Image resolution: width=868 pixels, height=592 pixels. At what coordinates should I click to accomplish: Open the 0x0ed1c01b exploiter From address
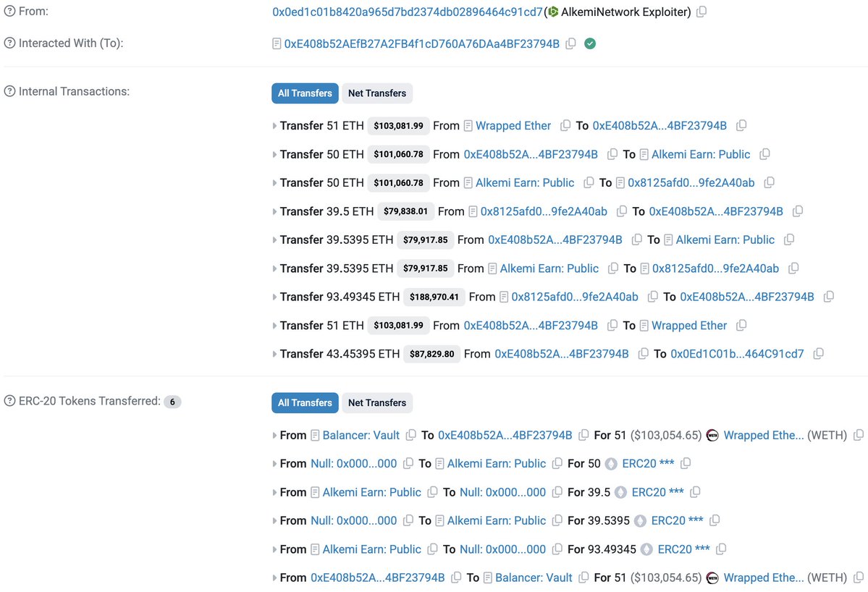tap(408, 12)
